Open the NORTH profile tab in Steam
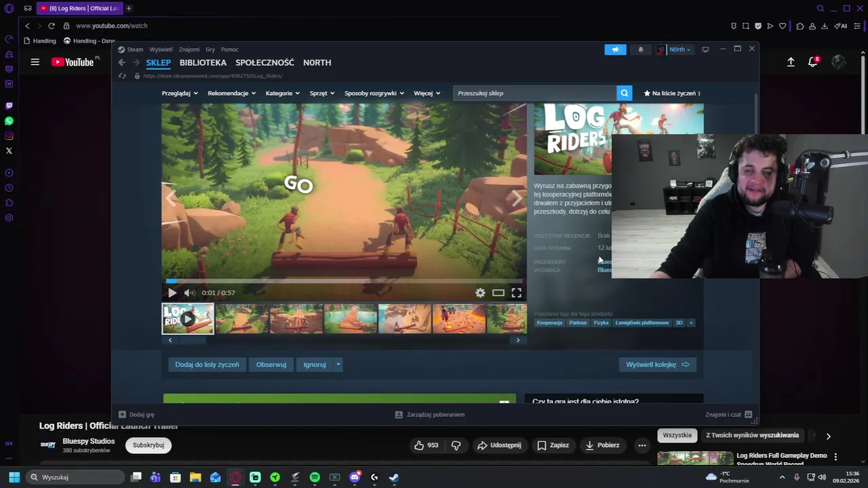This screenshot has height=488, width=868. coord(317,62)
